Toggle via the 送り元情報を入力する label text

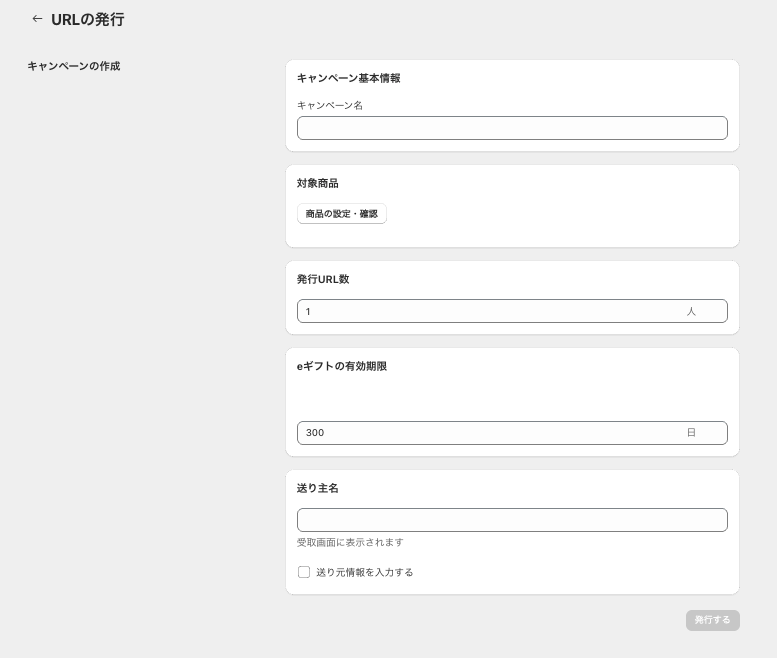tap(364, 572)
